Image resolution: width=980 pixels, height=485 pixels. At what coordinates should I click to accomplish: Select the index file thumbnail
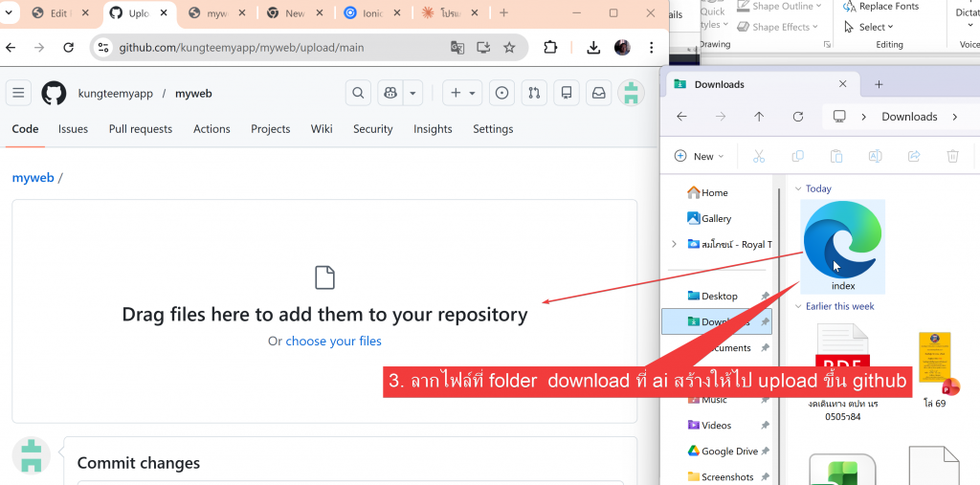(x=843, y=244)
